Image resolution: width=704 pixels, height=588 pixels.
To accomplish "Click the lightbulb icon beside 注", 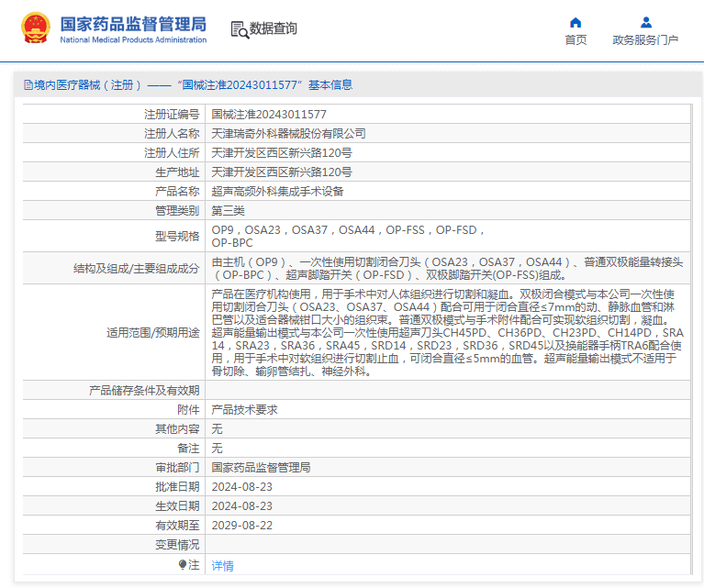I will pos(183,564).
